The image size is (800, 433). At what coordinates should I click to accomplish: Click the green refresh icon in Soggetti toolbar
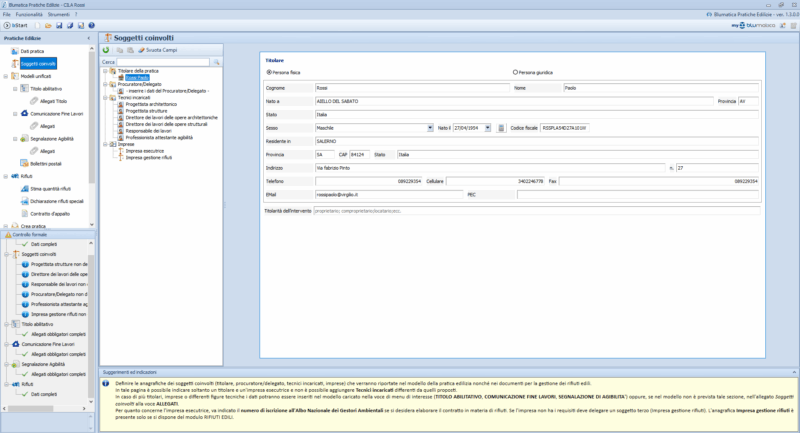[x=106, y=49]
